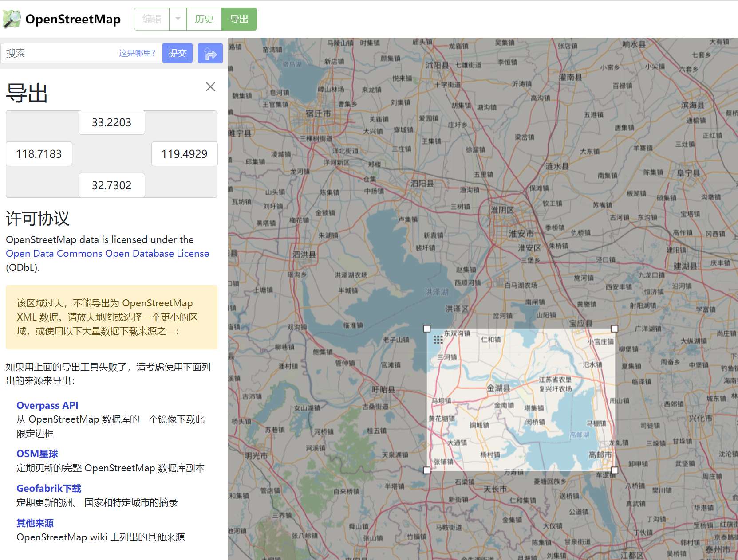Click 淮安市 label on map
Viewport: 738px width, 560px height.
[521, 233]
